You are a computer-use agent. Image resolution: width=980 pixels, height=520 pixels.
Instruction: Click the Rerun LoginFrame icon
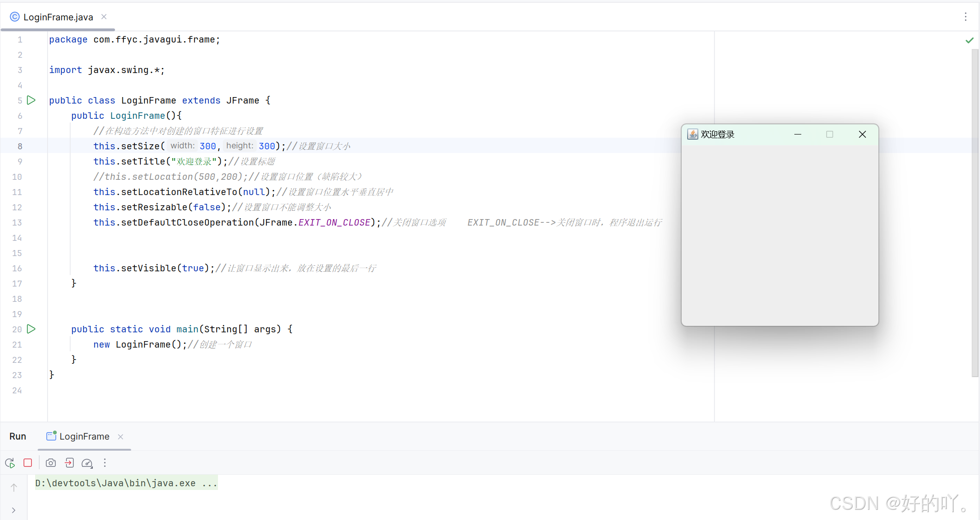click(x=10, y=463)
